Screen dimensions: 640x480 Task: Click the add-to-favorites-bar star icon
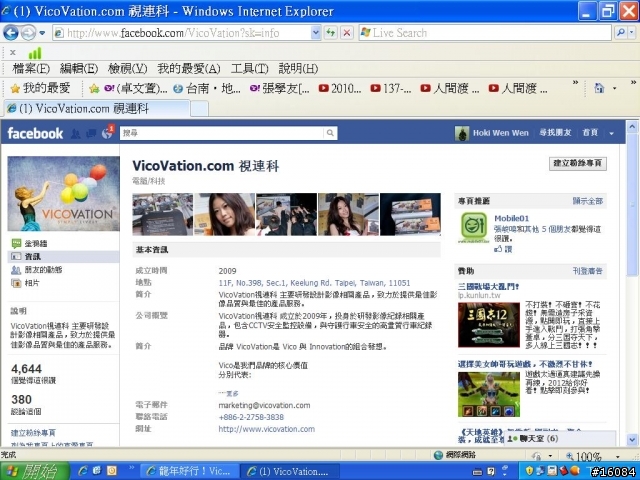click(94, 88)
